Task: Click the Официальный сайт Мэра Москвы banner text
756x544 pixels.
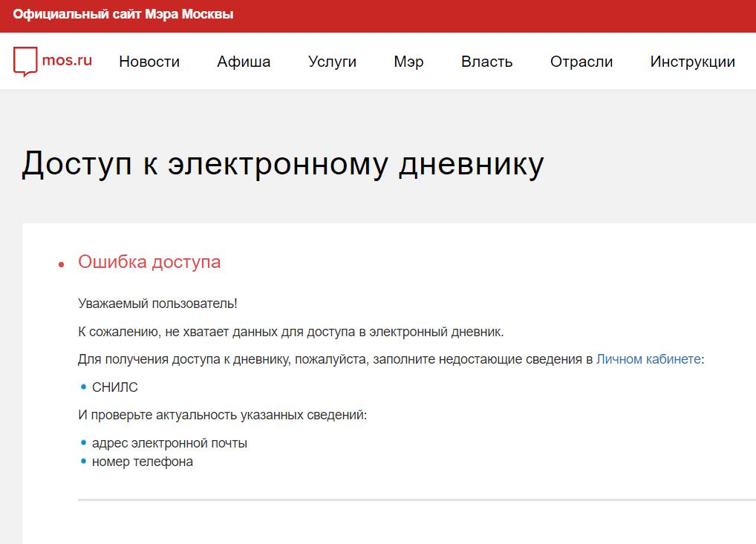Action: click(x=123, y=15)
